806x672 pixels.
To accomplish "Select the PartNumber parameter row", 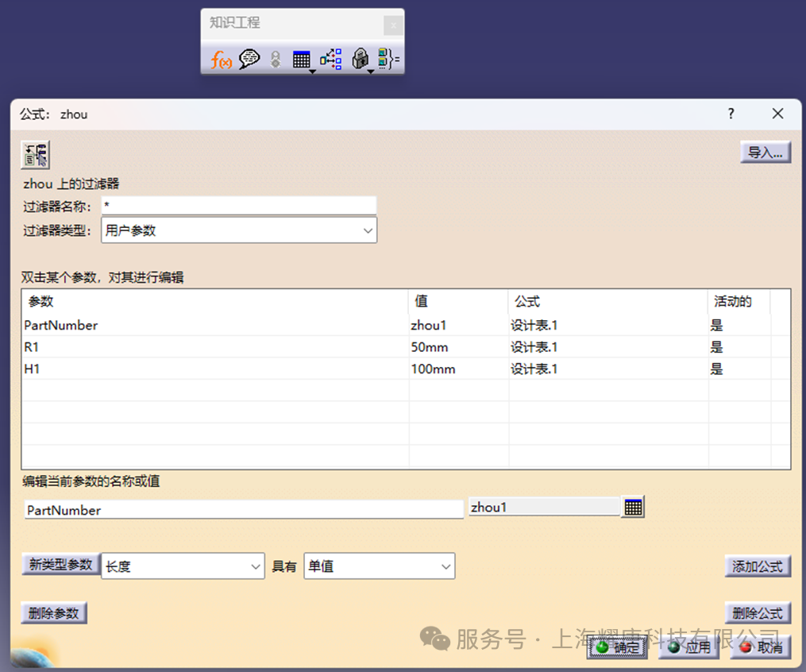I will click(406, 325).
